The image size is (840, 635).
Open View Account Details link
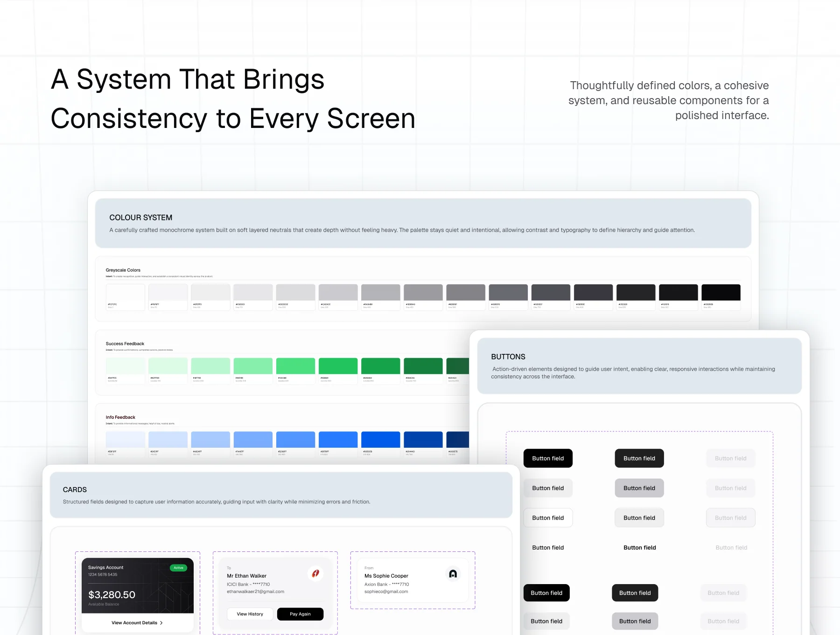[x=137, y=623]
